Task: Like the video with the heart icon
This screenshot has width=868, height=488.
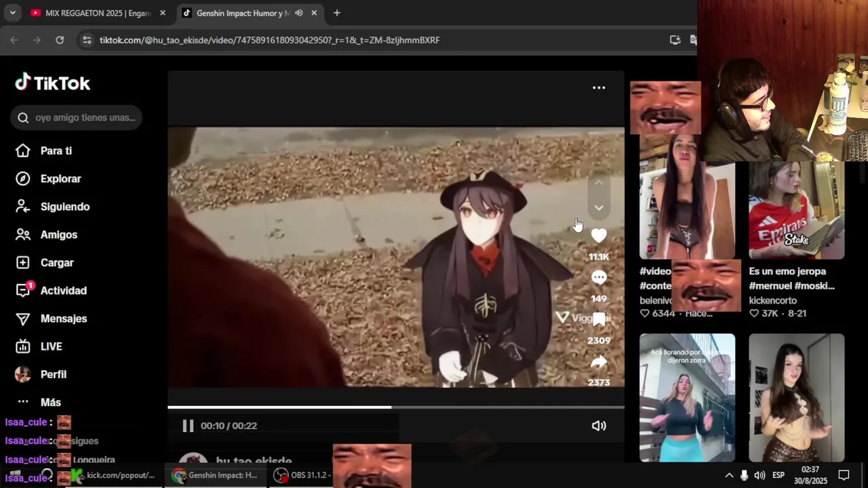Action: pos(599,236)
